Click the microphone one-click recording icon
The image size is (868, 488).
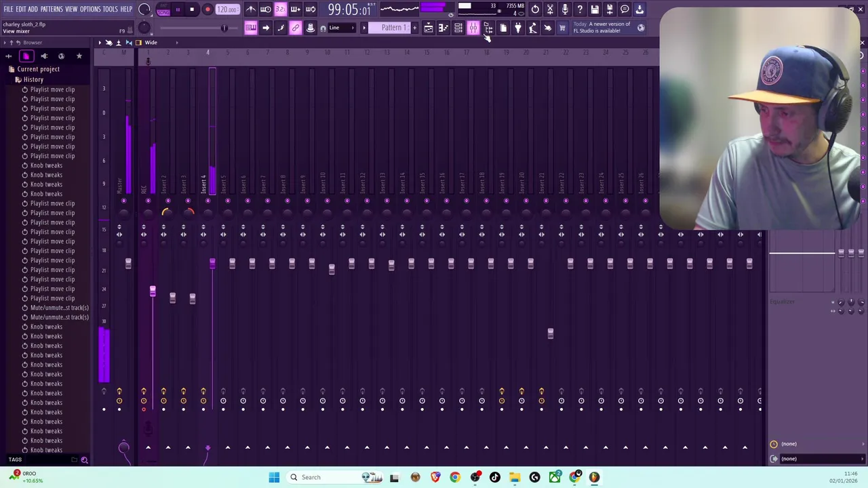pyautogui.click(x=565, y=9)
